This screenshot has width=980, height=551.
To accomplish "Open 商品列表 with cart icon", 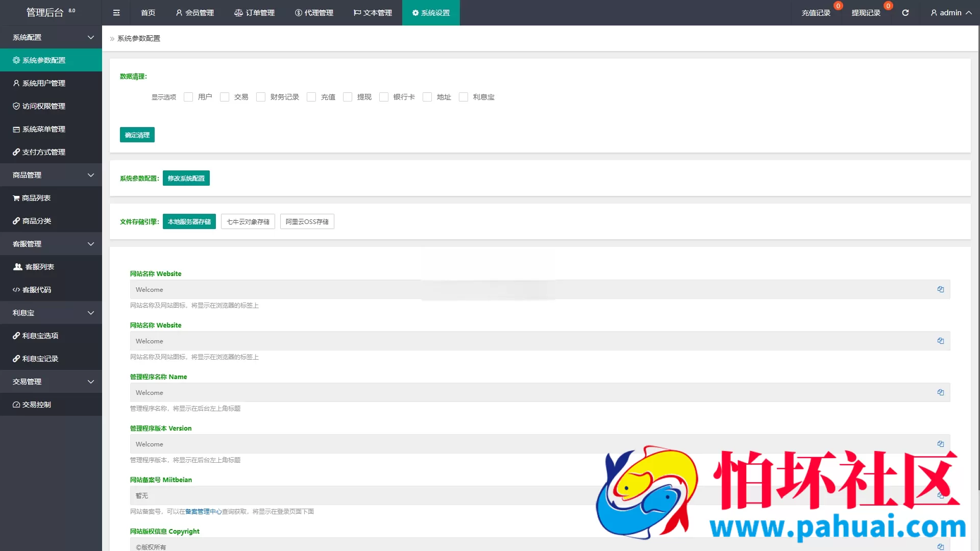I will click(36, 198).
